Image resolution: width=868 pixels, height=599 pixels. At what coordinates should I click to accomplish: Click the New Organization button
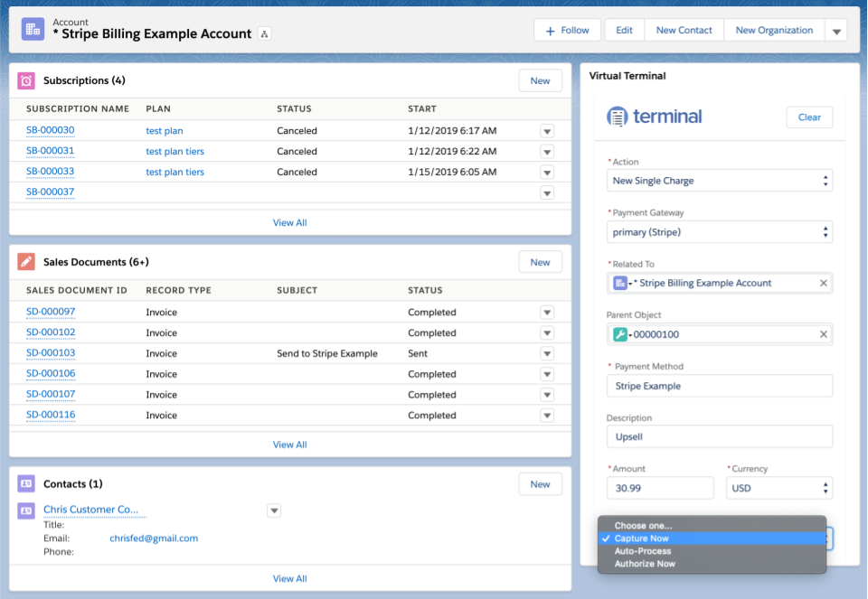coord(775,31)
